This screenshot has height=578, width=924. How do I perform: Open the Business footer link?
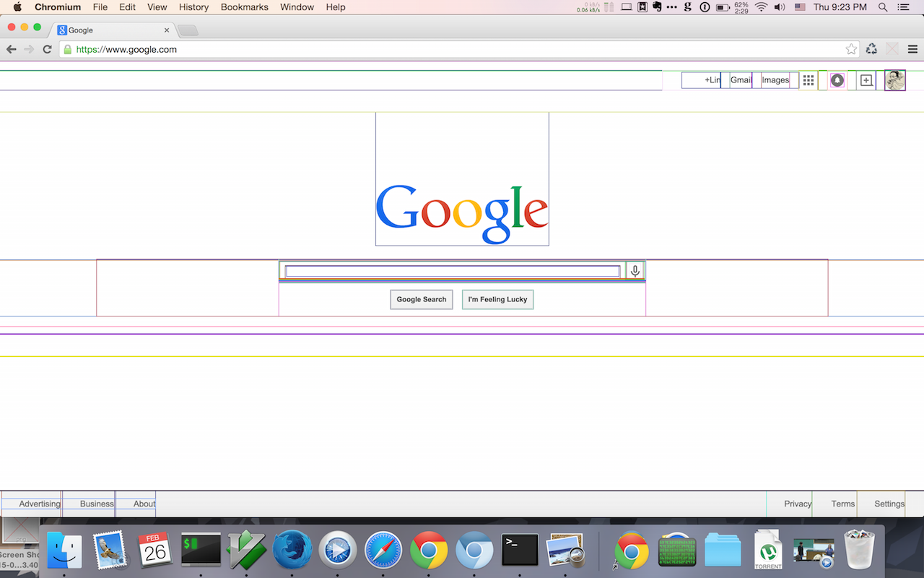pos(97,504)
